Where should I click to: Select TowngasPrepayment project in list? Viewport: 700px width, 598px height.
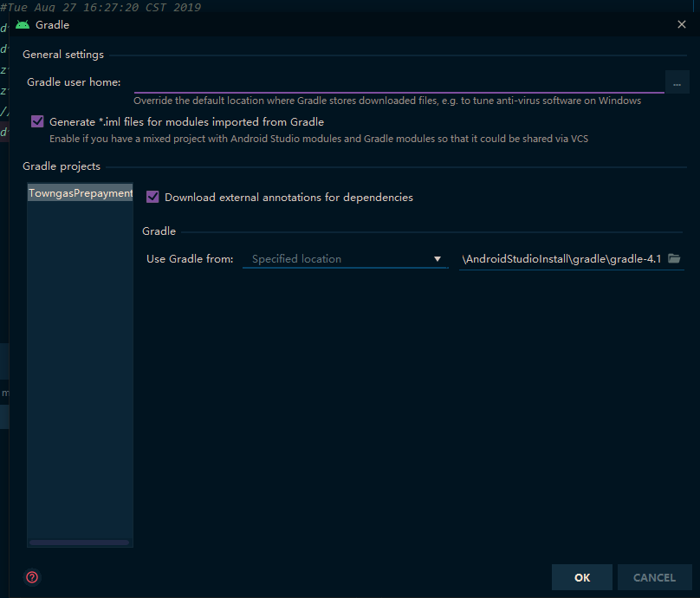click(x=81, y=193)
